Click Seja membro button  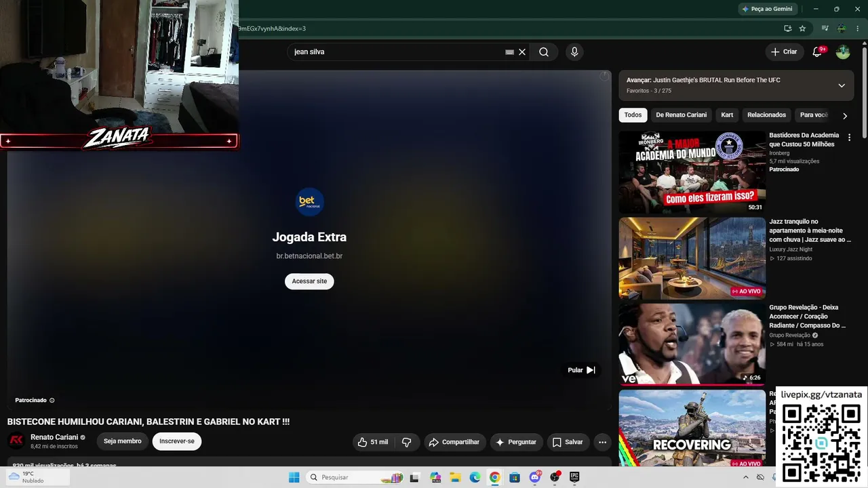[x=123, y=441]
